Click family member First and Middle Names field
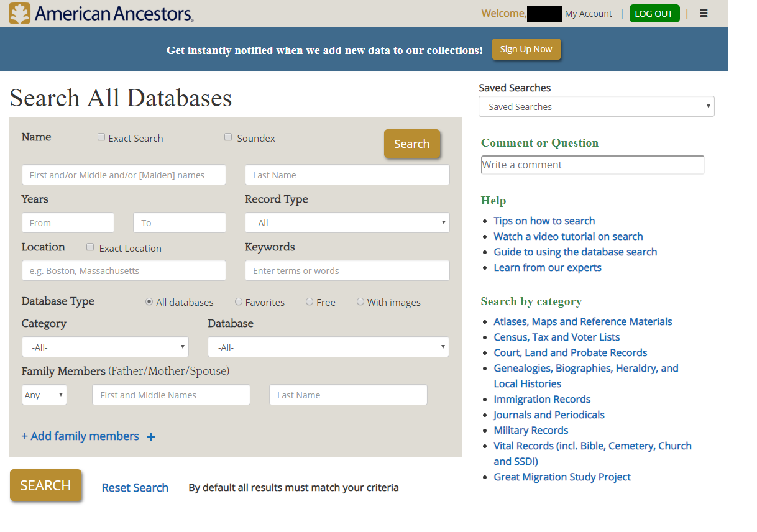The width and height of the screenshot is (757, 532). coord(171,395)
